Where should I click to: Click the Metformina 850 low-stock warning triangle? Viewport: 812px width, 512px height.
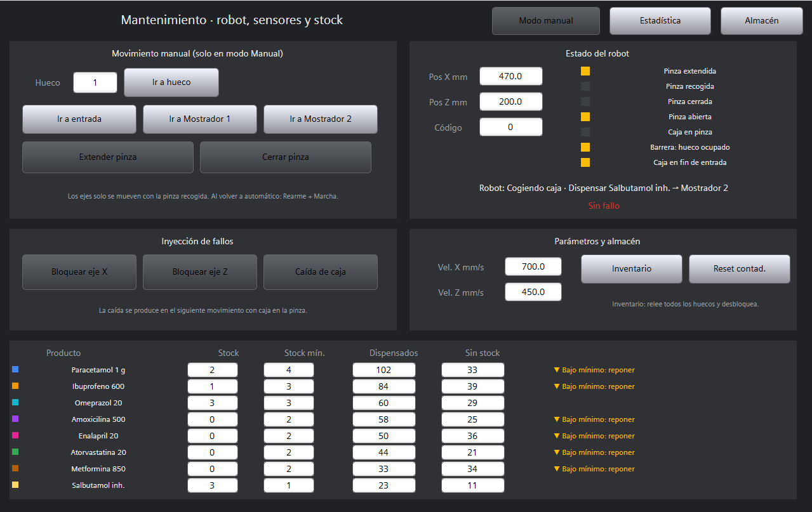tap(557, 469)
